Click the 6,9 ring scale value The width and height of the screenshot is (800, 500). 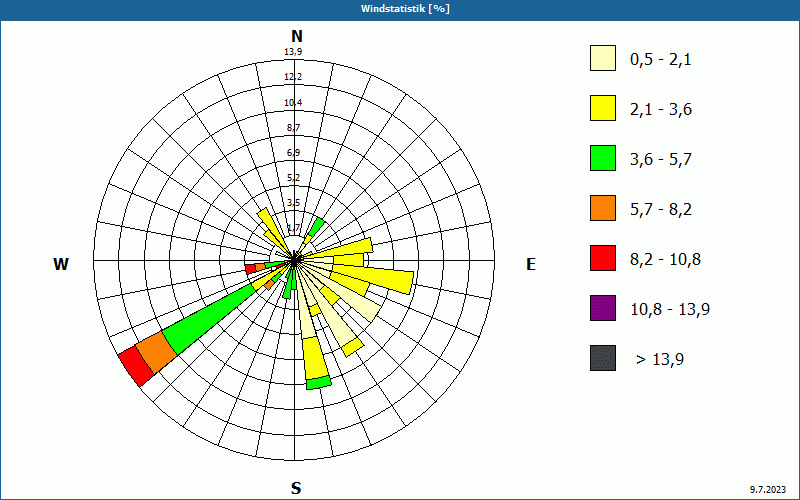click(x=293, y=153)
